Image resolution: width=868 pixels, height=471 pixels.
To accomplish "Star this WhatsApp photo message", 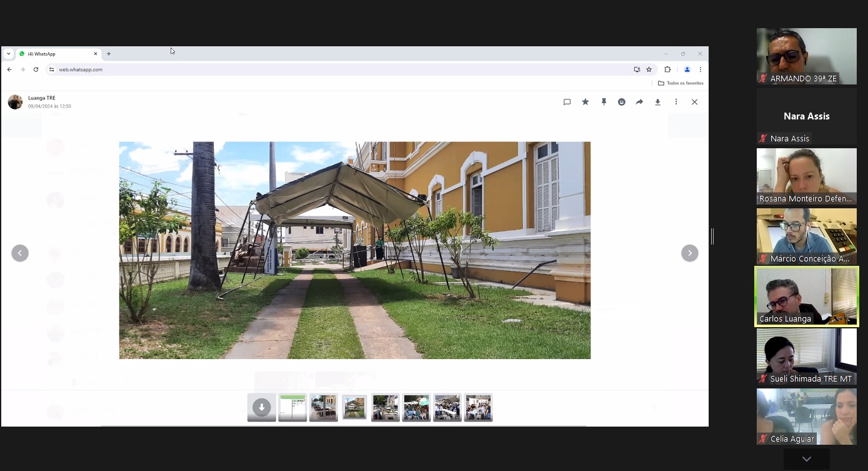I will 586,102.
